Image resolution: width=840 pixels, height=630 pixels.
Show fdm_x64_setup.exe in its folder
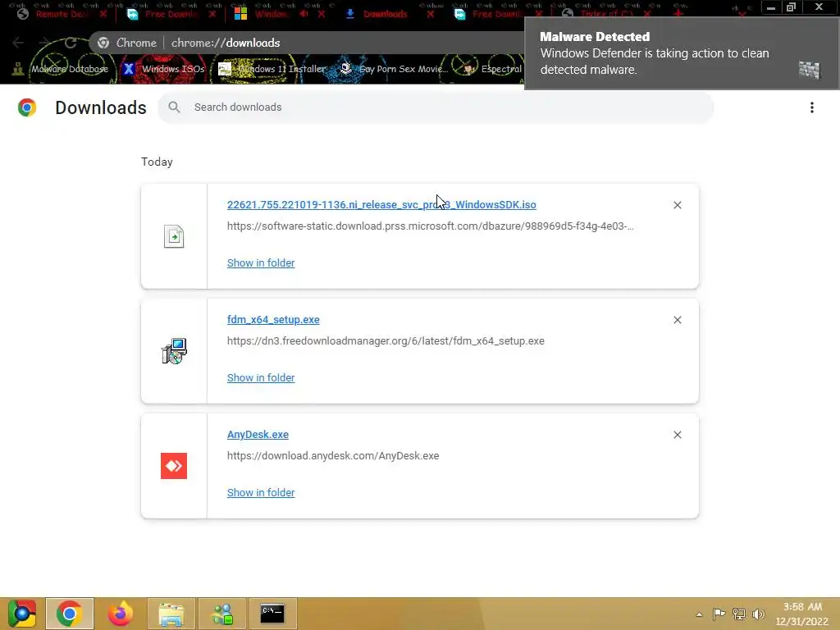click(x=261, y=377)
